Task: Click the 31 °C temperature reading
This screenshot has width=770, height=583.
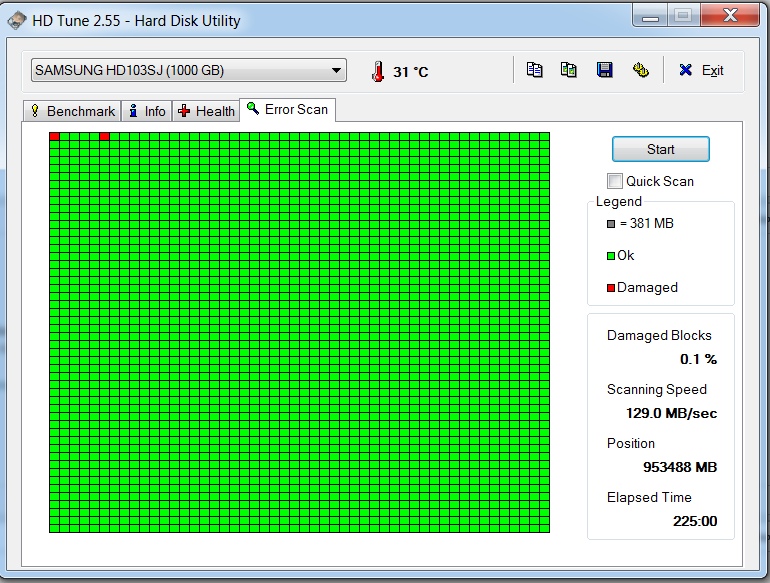Action: (411, 72)
